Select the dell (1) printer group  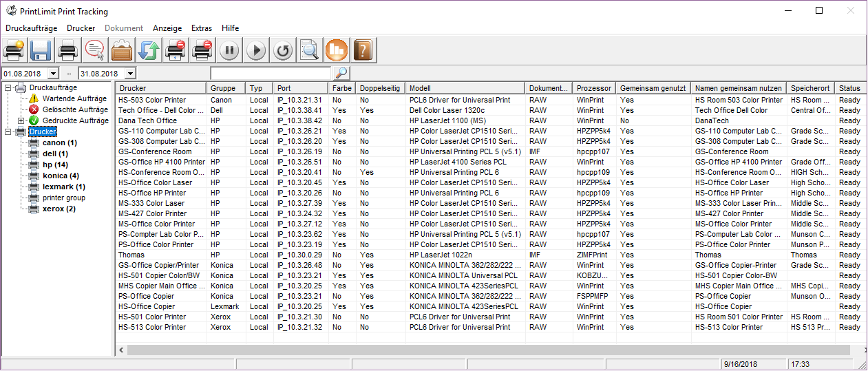tap(55, 154)
